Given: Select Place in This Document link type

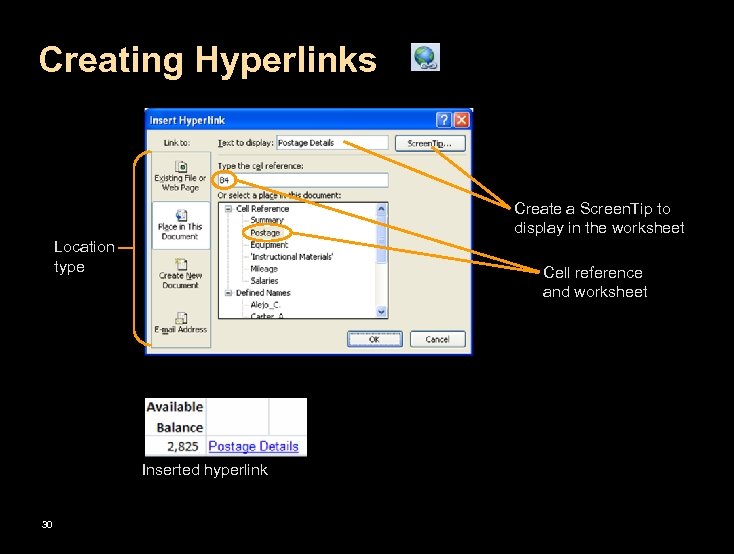Looking at the screenshot, I should [x=180, y=225].
